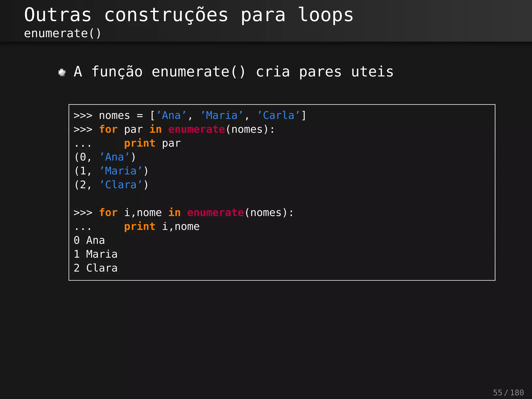Click the output line '0 Ana'
Viewport: 532px width, 399px height.
(x=89, y=240)
